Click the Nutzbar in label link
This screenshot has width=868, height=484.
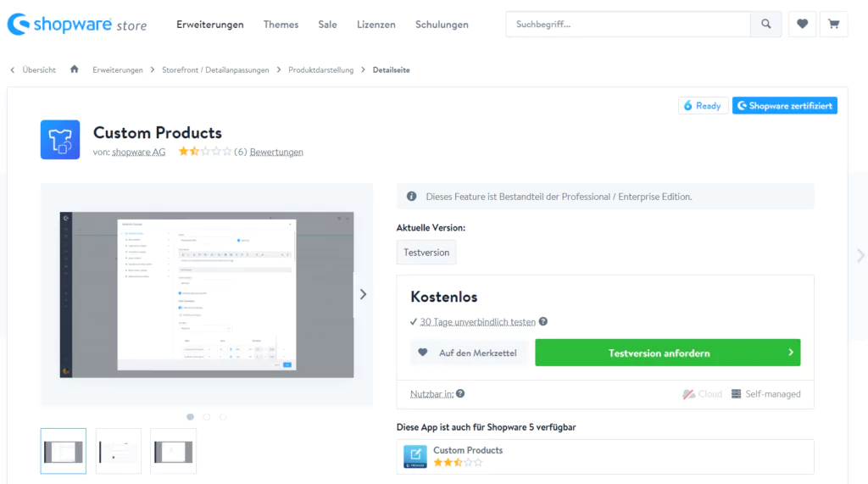click(x=431, y=394)
